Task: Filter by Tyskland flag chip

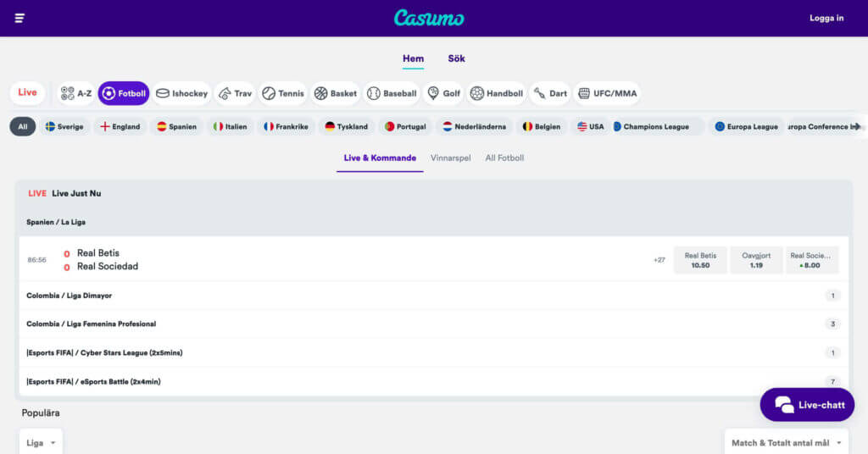Action: (347, 127)
